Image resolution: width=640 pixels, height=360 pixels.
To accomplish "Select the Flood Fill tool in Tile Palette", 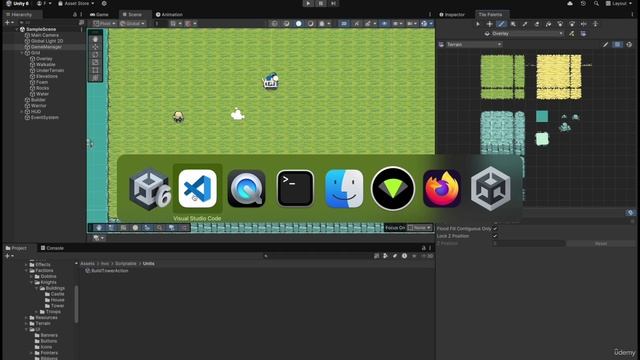I will pyautogui.click(x=549, y=24).
